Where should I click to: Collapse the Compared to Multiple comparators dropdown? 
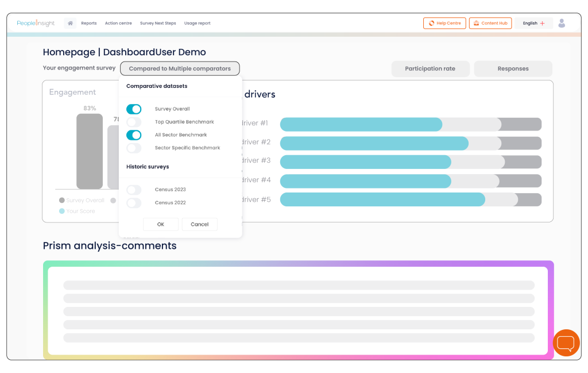tap(180, 68)
